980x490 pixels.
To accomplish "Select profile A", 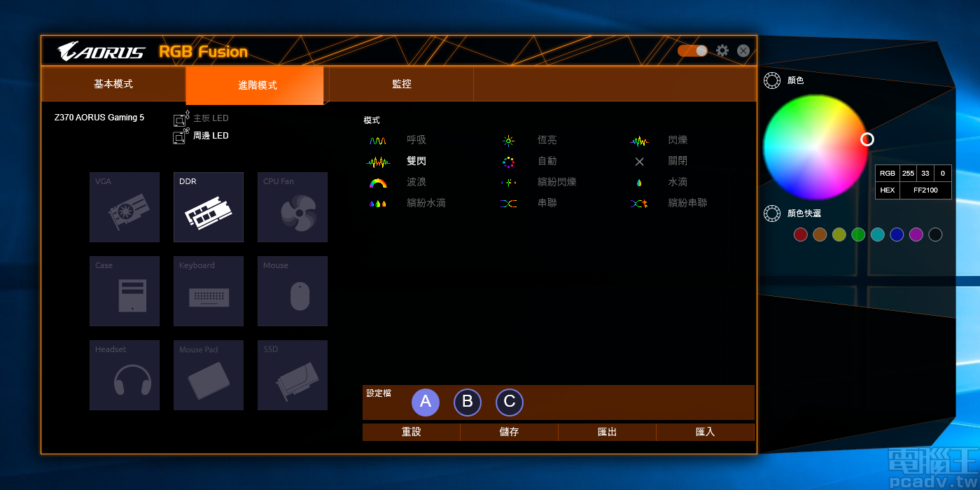I will tap(426, 402).
